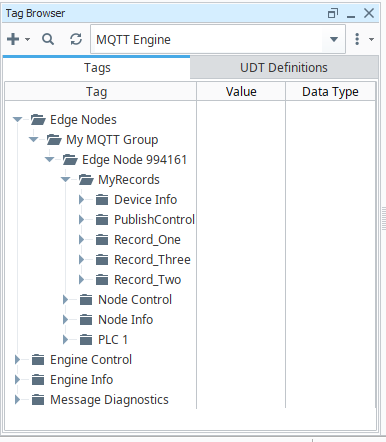Click the PLC 1 folder icon
The height and width of the screenshot is (442, 386).
[x=86, y=339]
